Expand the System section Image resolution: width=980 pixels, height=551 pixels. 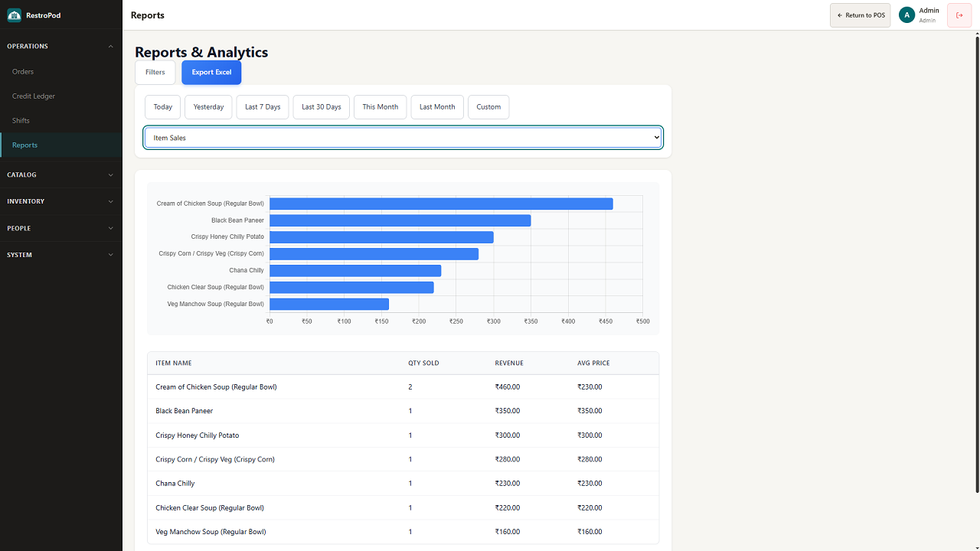(61, 255)
